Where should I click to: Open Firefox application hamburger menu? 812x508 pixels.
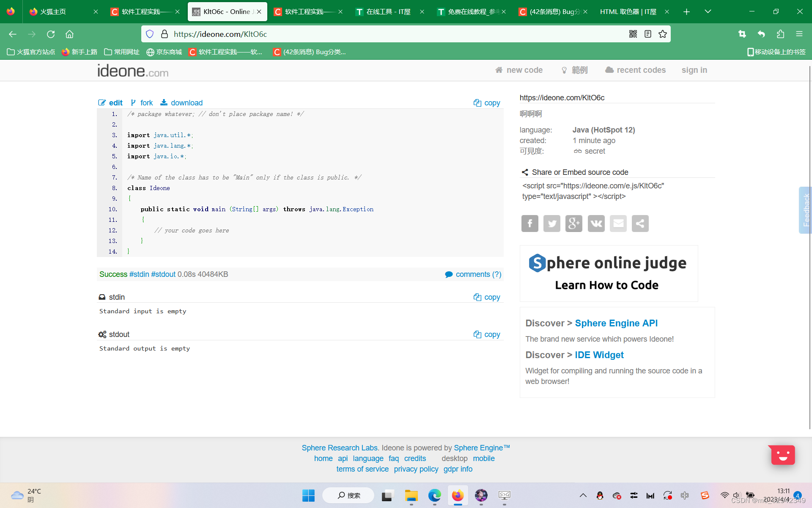coord(799,34)
